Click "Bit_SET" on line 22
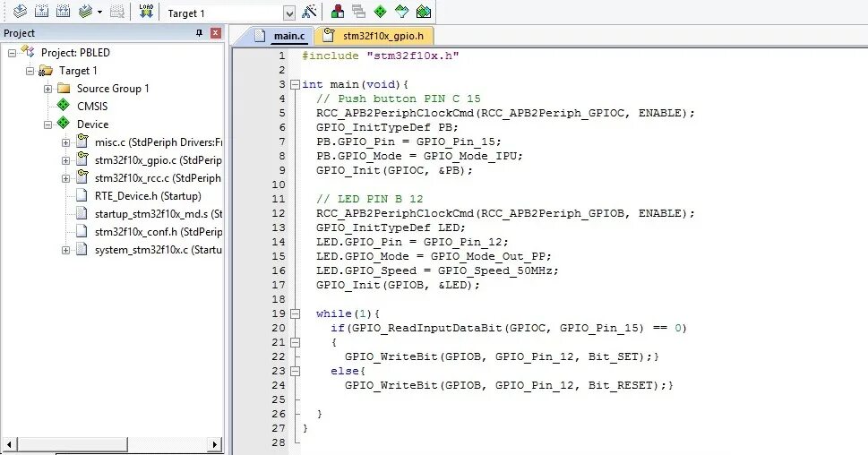This screenshot has height=455, width=868. point(613,356)
